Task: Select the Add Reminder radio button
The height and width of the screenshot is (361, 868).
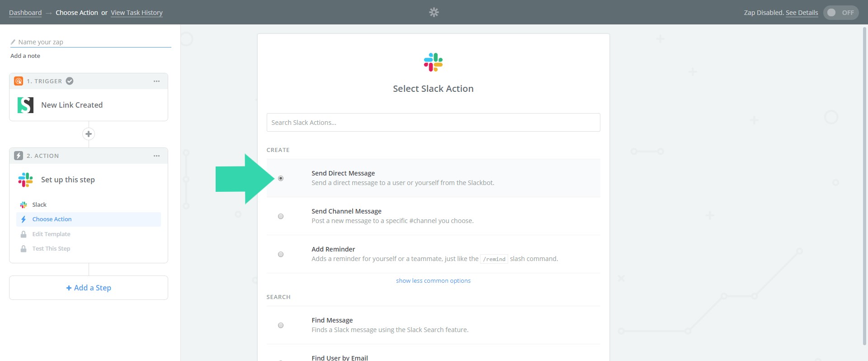Action: pyautogui.click(x=281, y=254)
